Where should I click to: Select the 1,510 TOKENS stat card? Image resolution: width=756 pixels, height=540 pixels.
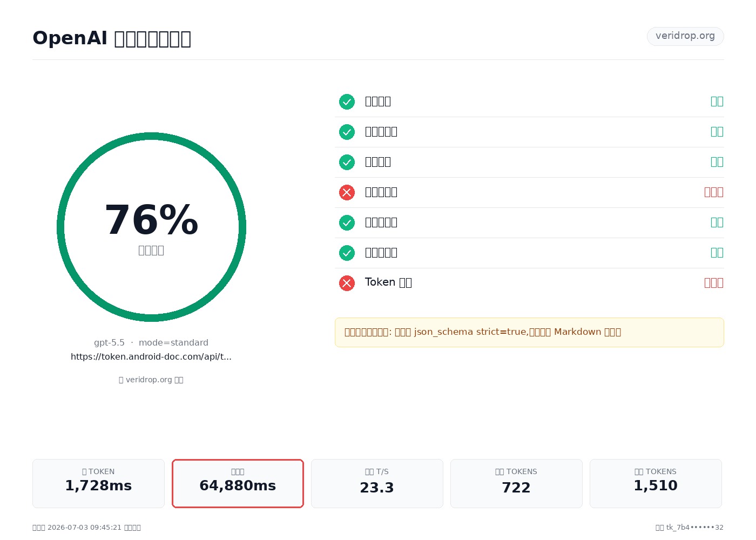pos(656,483)
